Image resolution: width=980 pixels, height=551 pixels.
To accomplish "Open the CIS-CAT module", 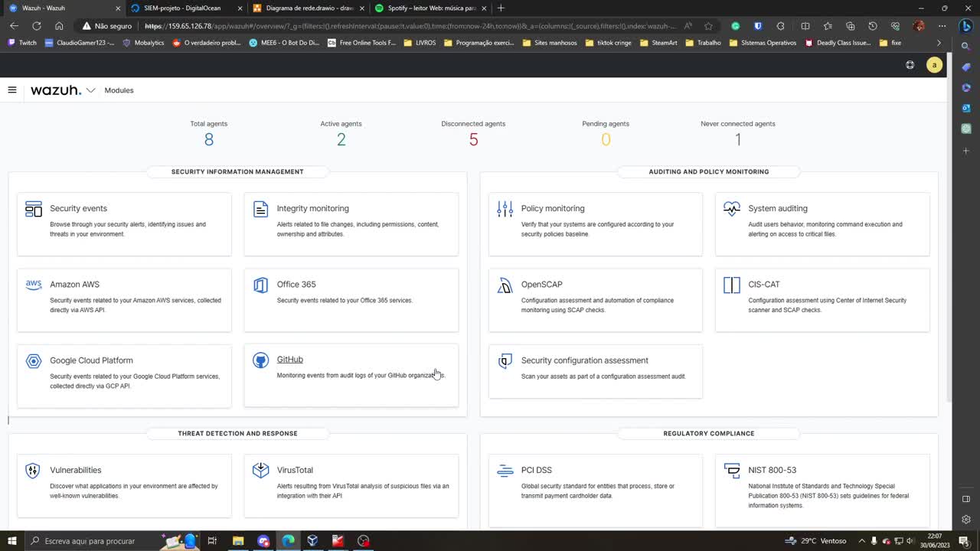I will (763, 284).
